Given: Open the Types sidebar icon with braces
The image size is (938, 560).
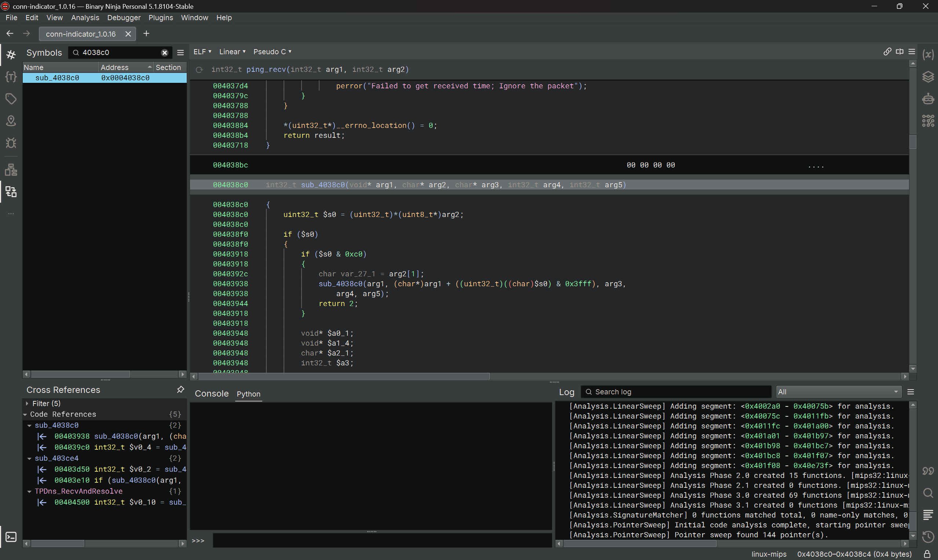Looking at the screenshot, I should coord(11,77).
